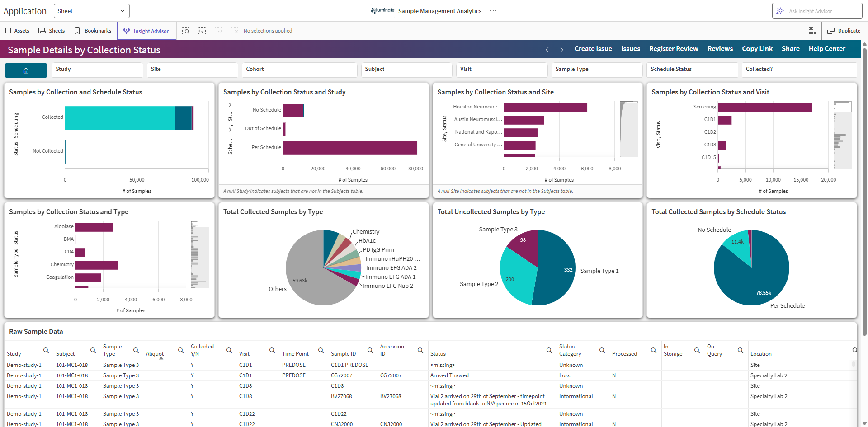Open the three-dot app menu

click(x=493, y=11)
